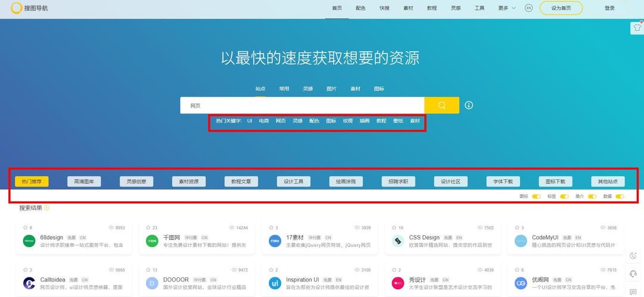The height and width of the screenshot is (297, 644).
Task: Open 配色 in the top navigation
Action: pos(360,8)
